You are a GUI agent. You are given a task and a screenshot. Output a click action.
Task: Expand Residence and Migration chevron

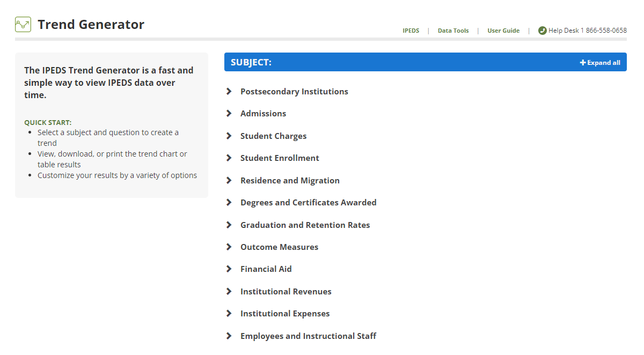pos(229,180)
